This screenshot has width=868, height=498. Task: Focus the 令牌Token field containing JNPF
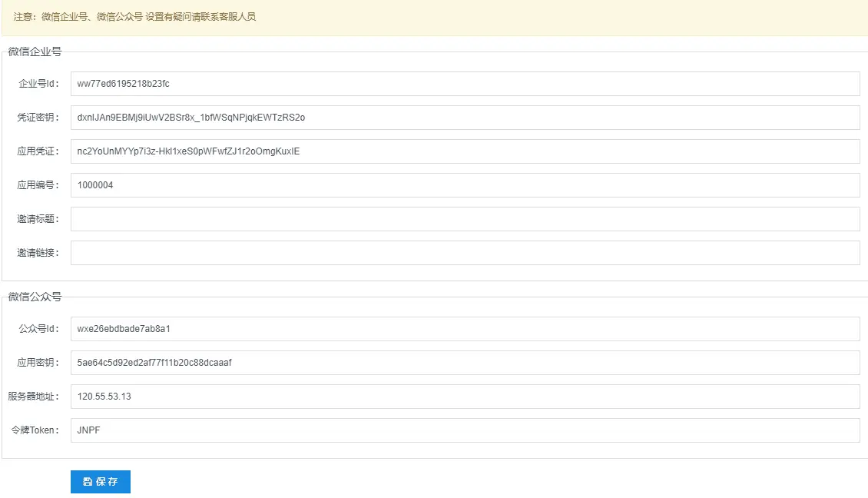(465, 430)
